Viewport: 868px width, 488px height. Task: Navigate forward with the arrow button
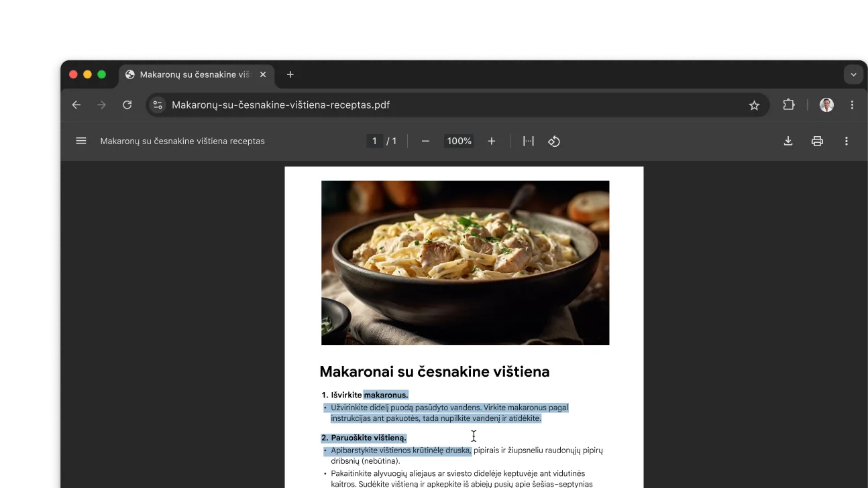point(101,105)
